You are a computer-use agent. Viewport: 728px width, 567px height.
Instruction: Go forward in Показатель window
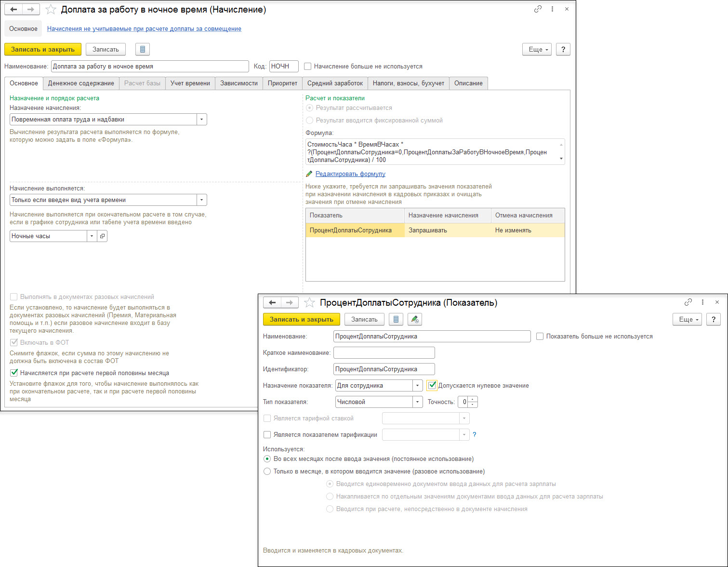pos(290,302)
